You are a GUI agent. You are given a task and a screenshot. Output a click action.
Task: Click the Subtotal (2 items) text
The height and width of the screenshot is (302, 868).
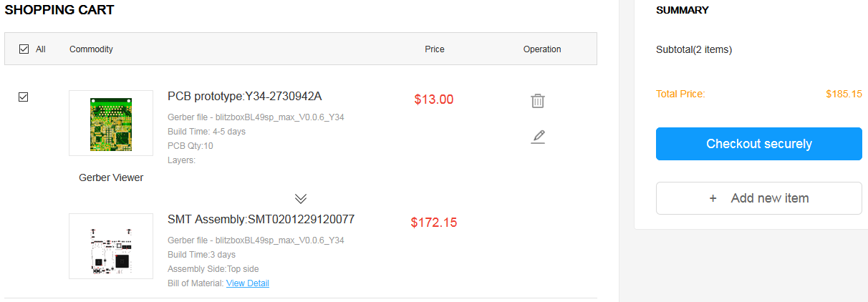pos(693,50)
